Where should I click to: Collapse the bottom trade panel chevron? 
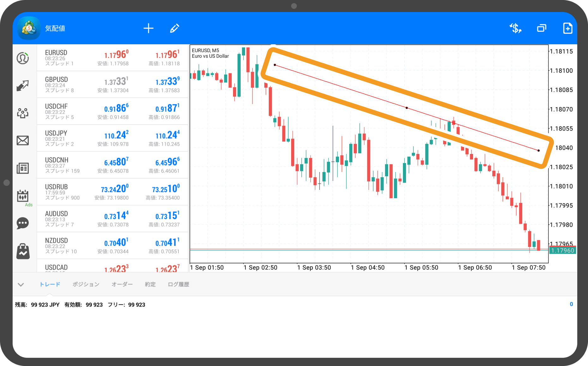click(x=21, y=284)
